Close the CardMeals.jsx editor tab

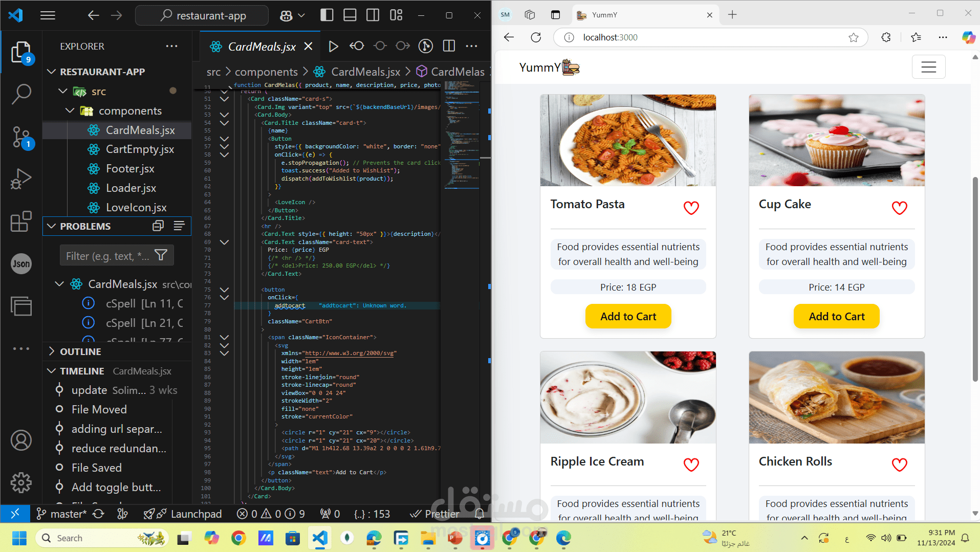308,47
